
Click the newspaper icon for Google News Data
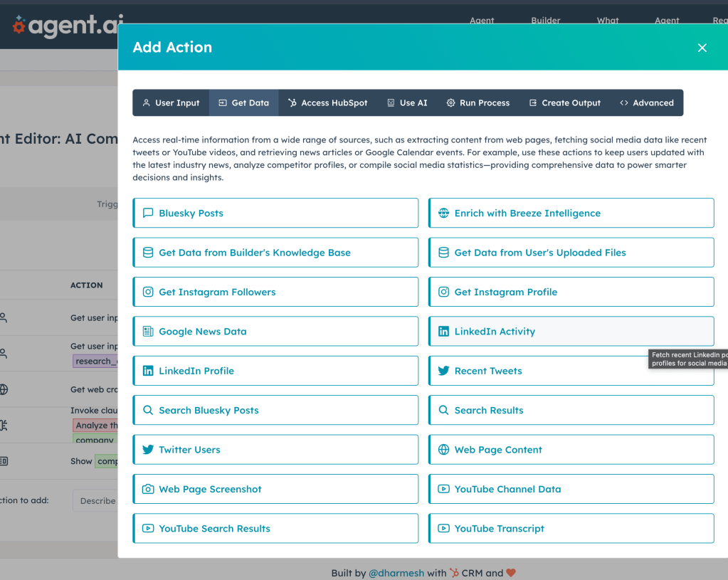click(x=148, y=332)
